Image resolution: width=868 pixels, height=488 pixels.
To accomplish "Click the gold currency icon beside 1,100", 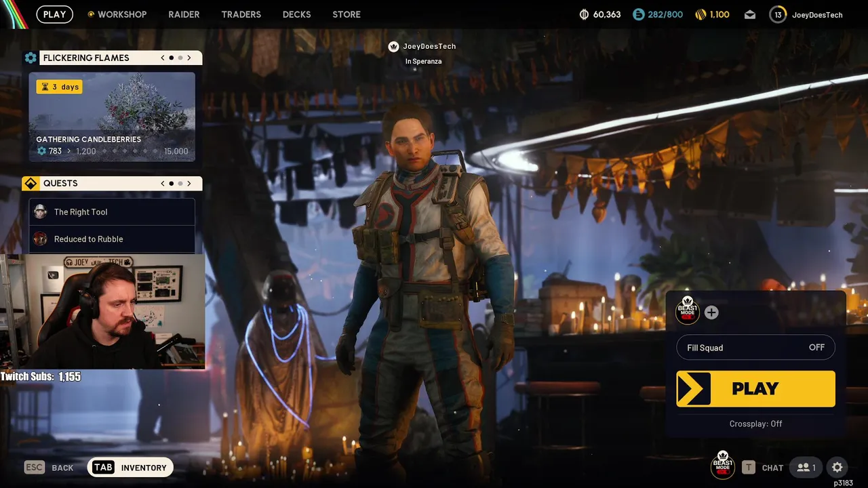I will pos(701,14).
